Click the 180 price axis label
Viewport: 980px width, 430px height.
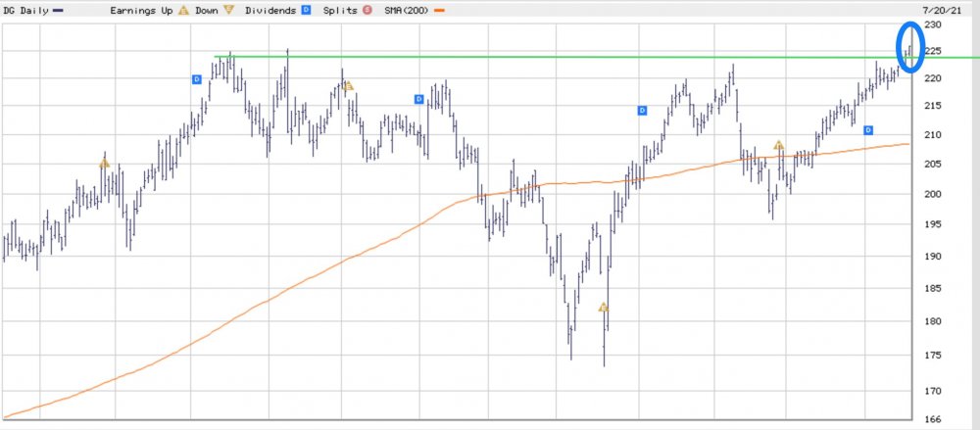click(x=932, y=321)
